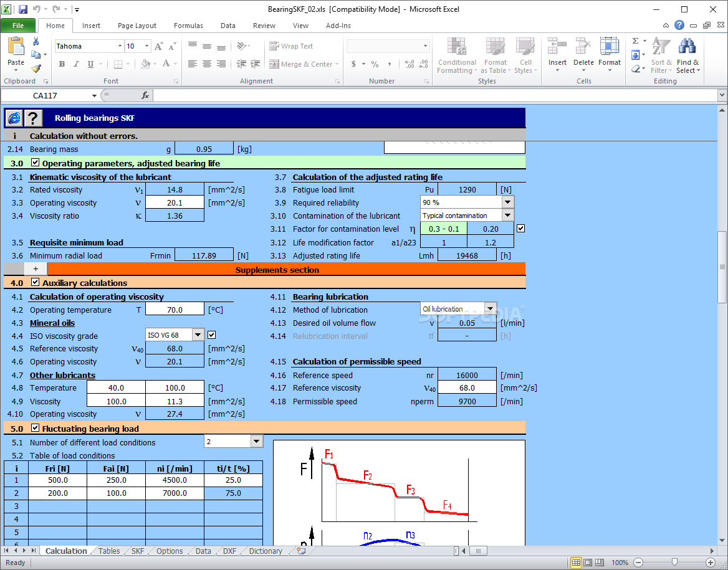Apply Percent Style format
The height and width of the screenshot is (570, 728).
click(375, 64)
